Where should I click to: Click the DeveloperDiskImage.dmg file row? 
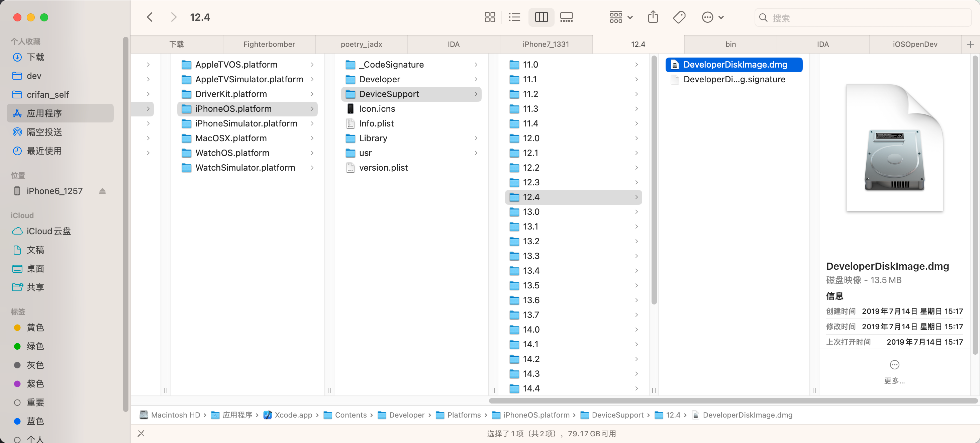coord(734,65)
